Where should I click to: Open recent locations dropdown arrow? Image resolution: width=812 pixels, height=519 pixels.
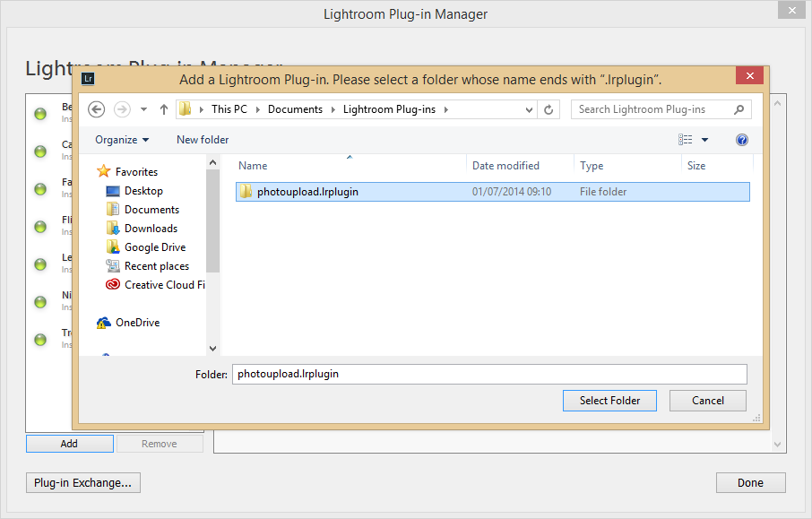(143, 109)
